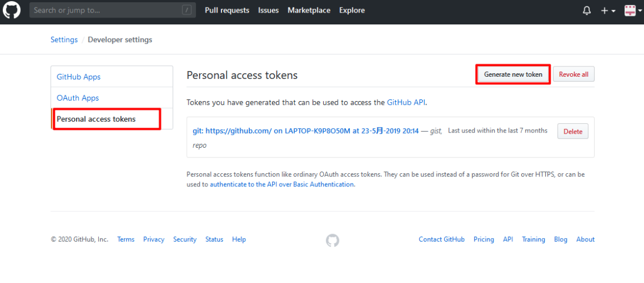Image resolution: width=644 pixels, height=283 pixels.
Task: Open the notifications bell
Action: pos(587,10)
